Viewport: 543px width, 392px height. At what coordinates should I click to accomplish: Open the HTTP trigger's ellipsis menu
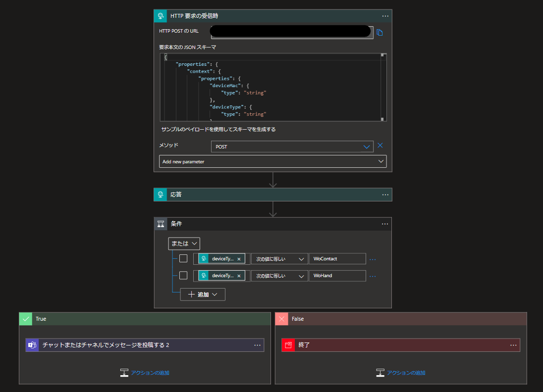[x=385, y=15]
